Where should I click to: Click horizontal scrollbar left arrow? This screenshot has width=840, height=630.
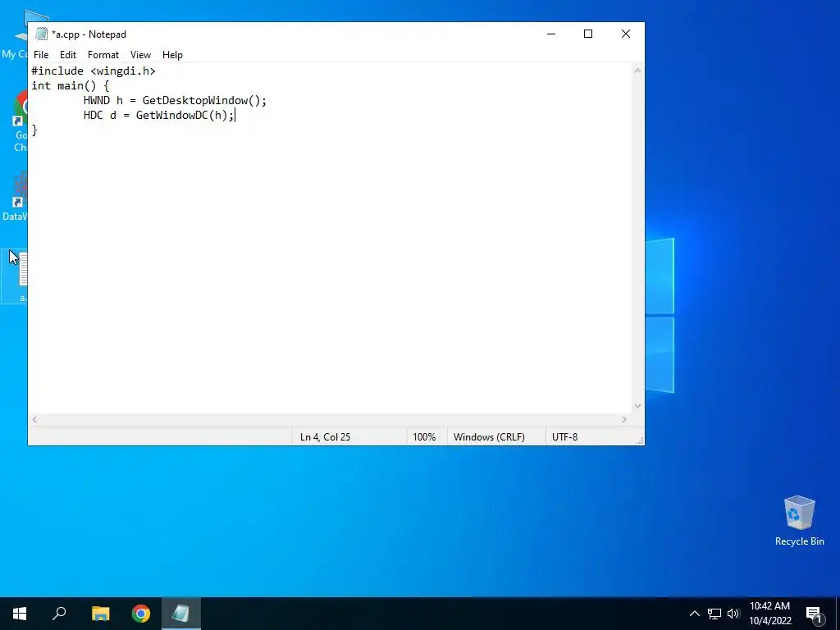point(34,419)
